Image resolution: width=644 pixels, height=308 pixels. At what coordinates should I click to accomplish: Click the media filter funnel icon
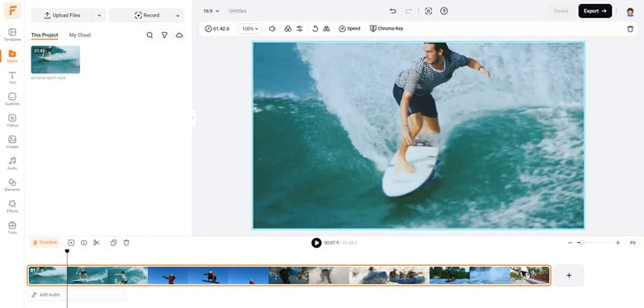[164, 36]
